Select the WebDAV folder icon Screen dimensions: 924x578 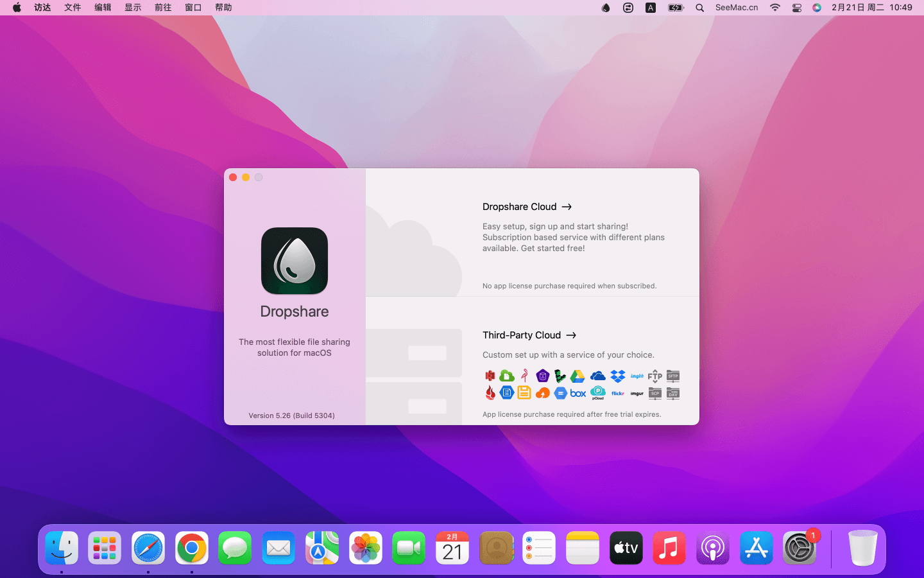[x=673, y=393]
